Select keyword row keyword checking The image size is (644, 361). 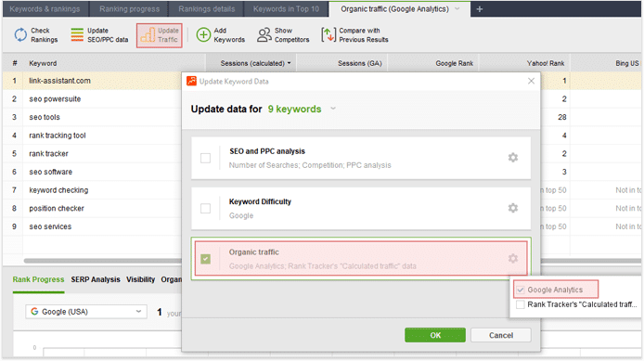coord(92,190)
